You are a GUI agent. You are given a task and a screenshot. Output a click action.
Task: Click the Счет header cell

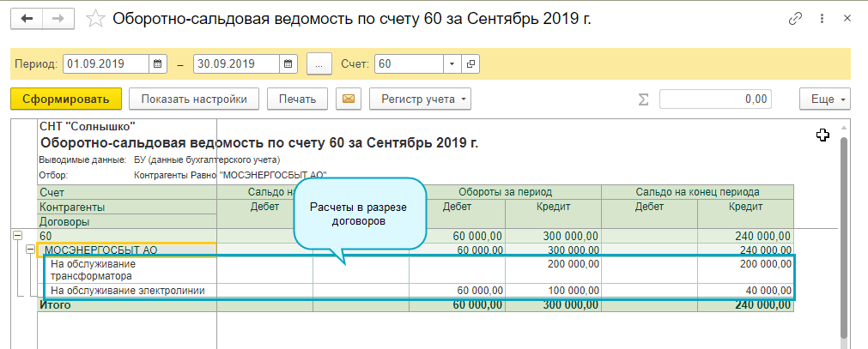(127, 192)
